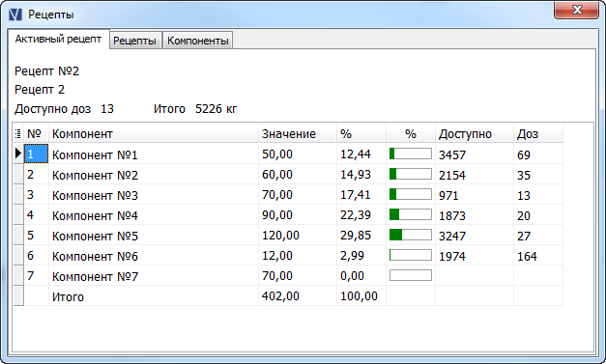
Task: Click the available amount 1873
Action: 475,215
